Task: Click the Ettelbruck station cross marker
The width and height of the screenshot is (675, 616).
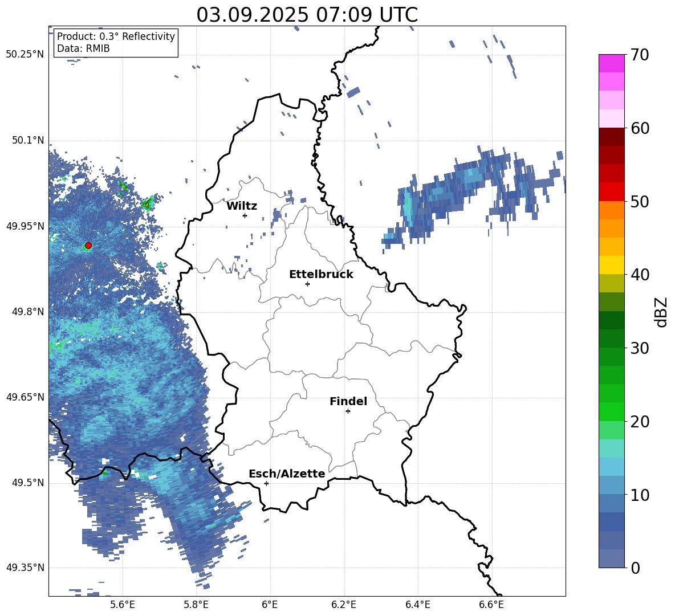Action: [x=307, y=284]
